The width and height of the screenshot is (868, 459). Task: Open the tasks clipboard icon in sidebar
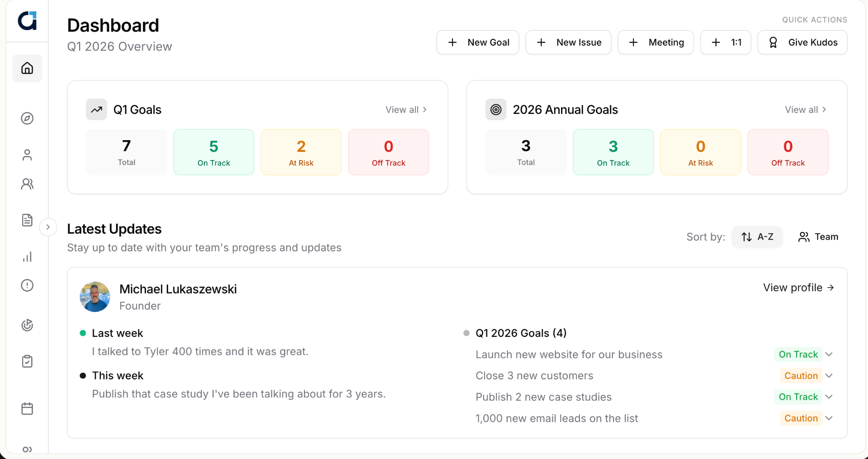(x=27, y=361)
